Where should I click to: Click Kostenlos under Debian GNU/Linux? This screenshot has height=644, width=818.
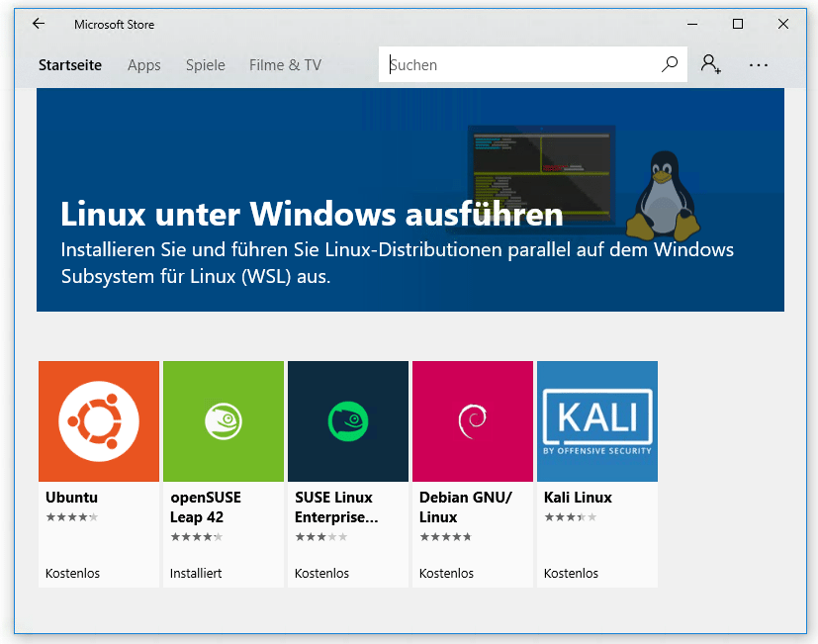point(446,573)
